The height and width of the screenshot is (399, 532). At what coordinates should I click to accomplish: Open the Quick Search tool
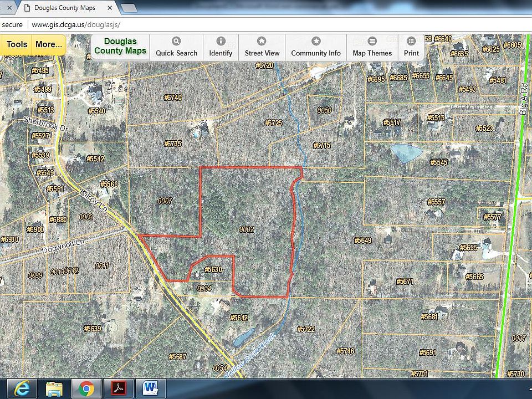[176, 47]
